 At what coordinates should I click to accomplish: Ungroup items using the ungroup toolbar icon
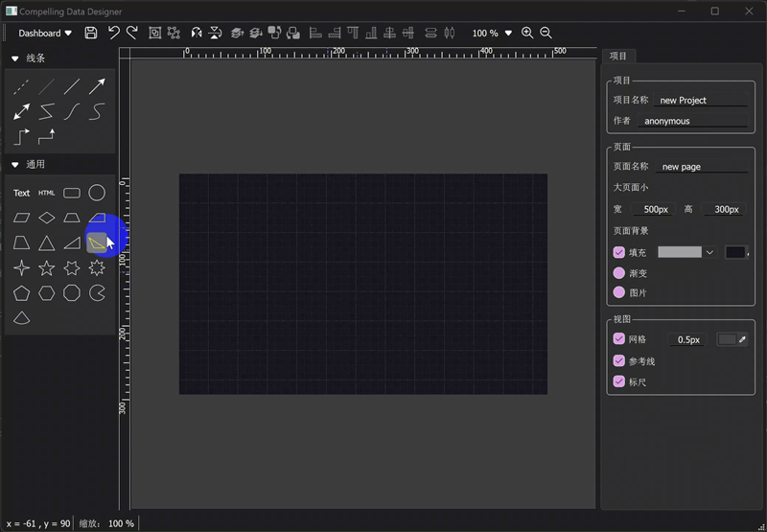tap(174, 33)
